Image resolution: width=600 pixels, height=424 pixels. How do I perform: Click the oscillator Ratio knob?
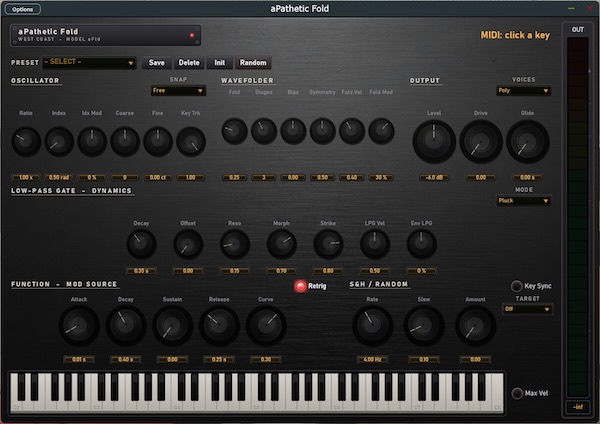tap(26, 141)
